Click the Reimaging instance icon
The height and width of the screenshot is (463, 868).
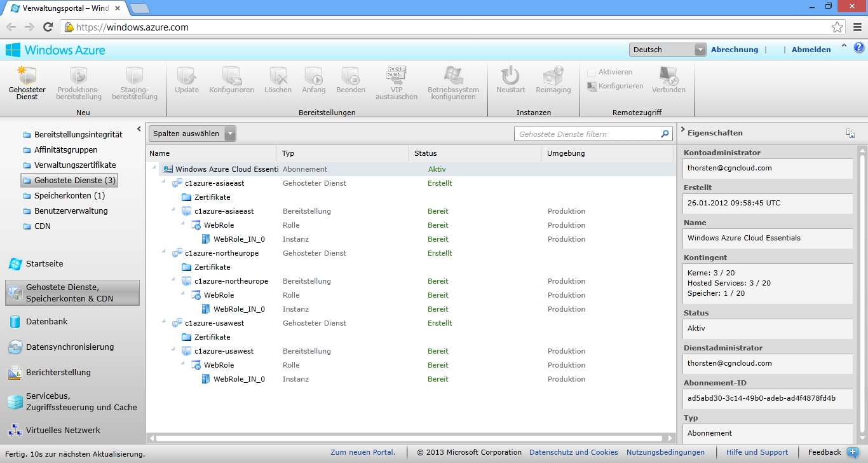(553, 75)
